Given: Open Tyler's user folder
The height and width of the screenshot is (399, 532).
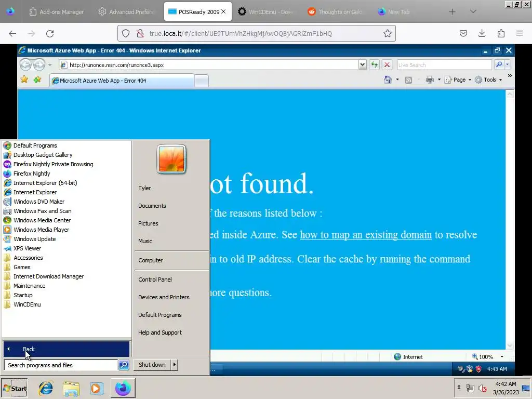Looking at the screenshot, I should [x=144, y=188].
